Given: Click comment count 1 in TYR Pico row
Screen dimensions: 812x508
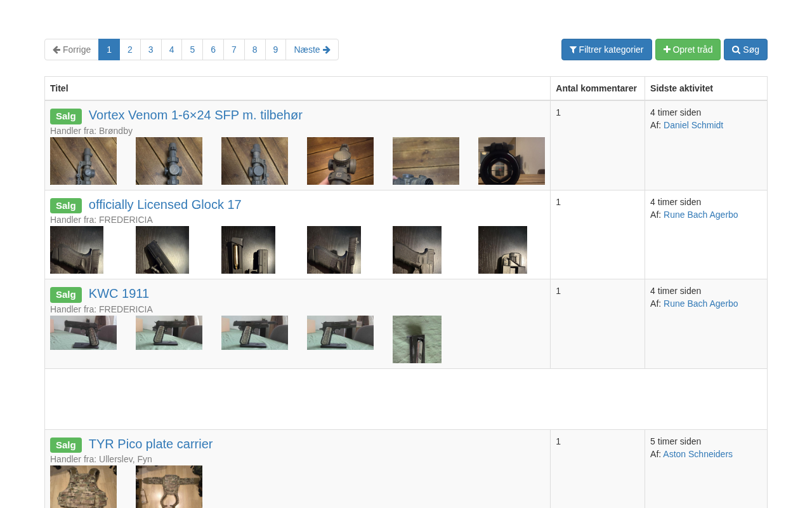Looking at the screenshot, I should [x=558, y=441].
